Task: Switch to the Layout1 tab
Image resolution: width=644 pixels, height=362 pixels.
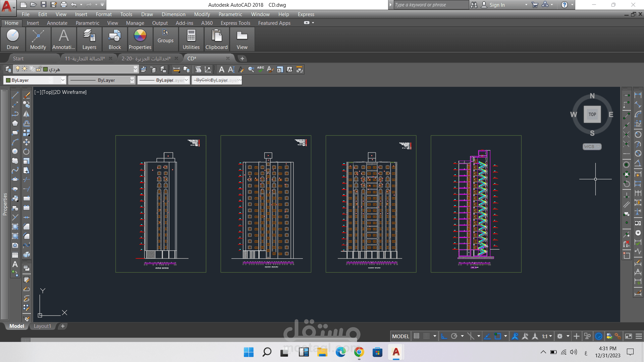Action: pos(42,326)
